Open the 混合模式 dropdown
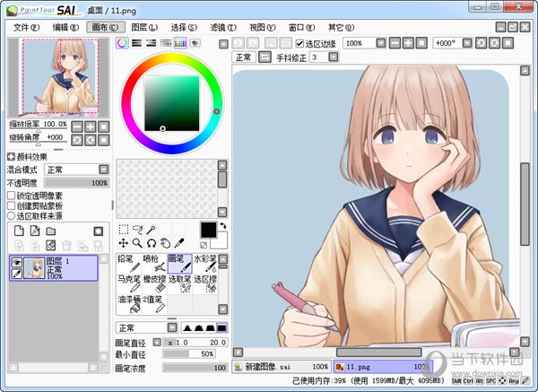This screenshot has height=392, width=538. click(104, 170)
